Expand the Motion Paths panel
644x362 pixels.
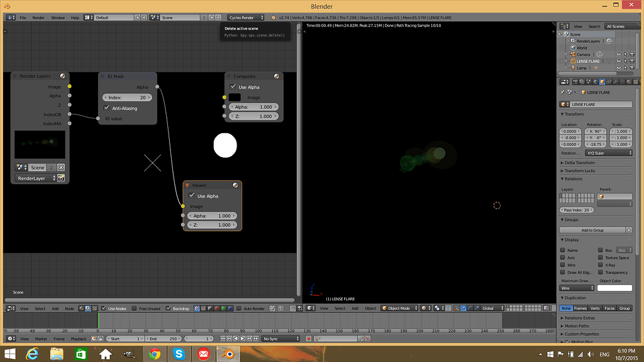point(576,326)
